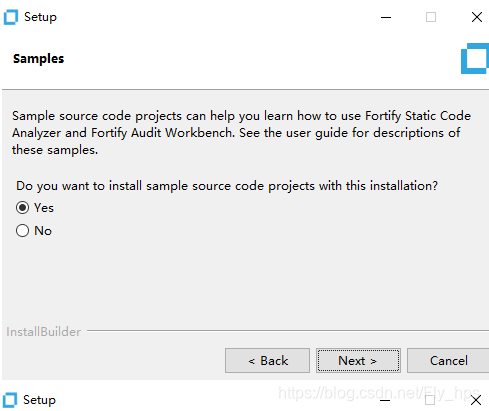This screenshot has height=411, width=489.
Task: Close the top Setup window
Action: pyautogui.click(x=477, y=17)
